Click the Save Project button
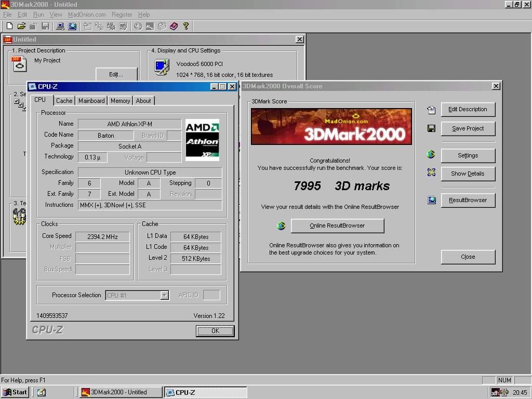This screenshot has height=399, width=532. coord(468,129)
